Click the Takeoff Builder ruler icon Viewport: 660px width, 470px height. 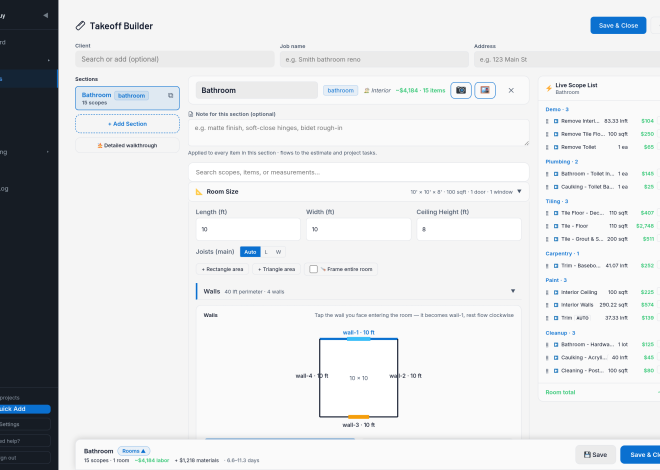80,26
